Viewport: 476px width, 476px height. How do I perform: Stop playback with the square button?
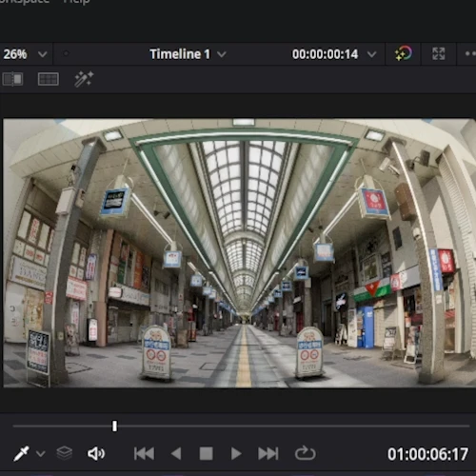[x=206, y=453]
